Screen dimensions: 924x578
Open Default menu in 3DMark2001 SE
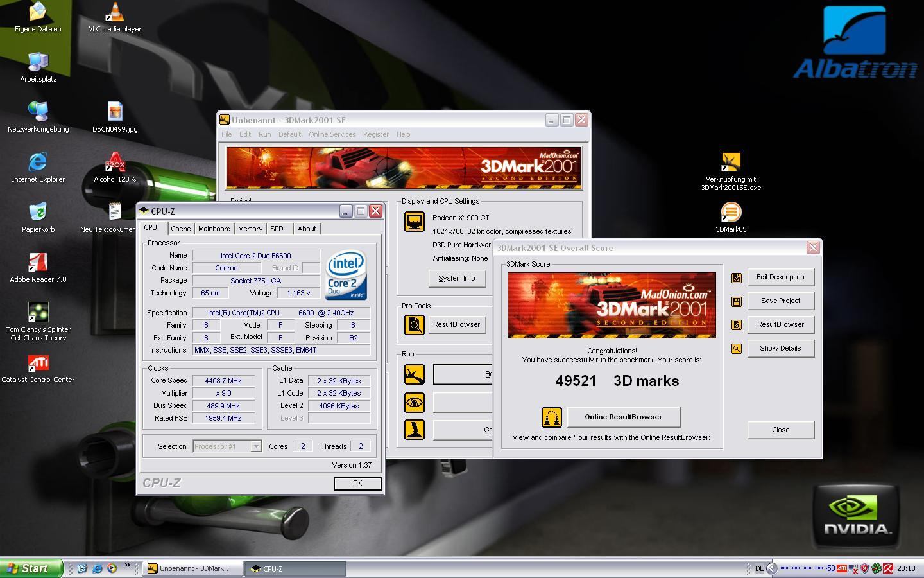pos(289,134)
